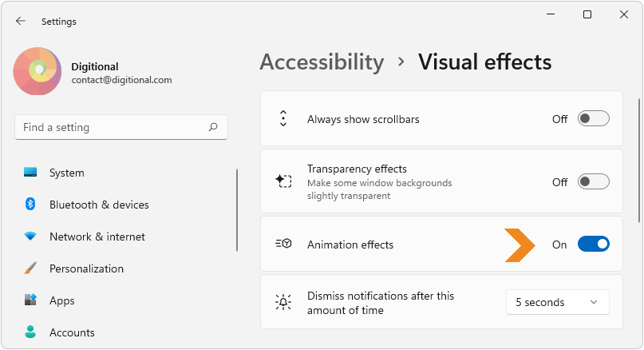Viewport: 644px width, 350px height.
Task: Click the Apps icon in sidebar
Action: pyautogui.click(x=30, y=300)
